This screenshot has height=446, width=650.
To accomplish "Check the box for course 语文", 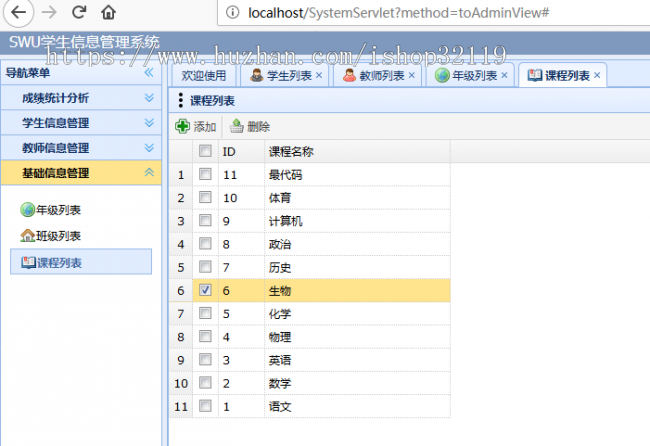I will pos(205,406).
